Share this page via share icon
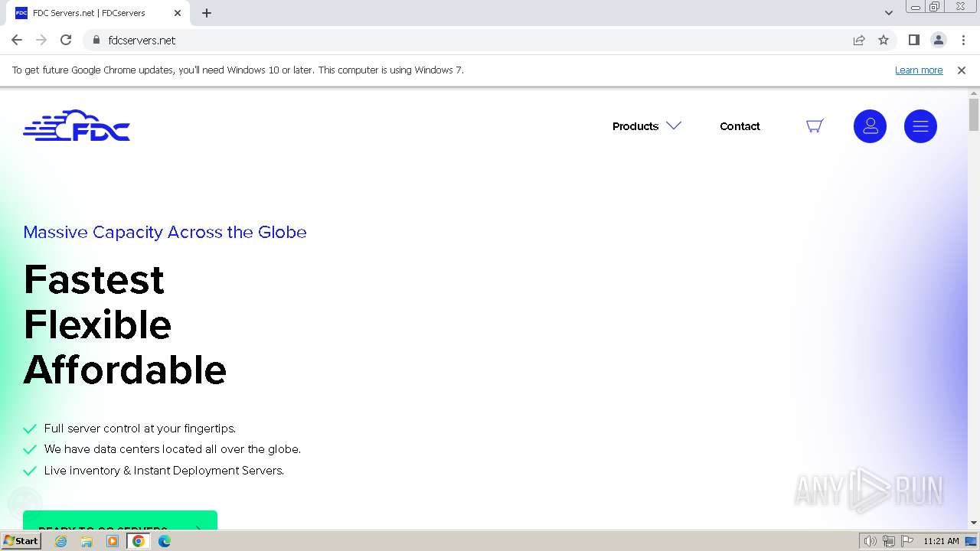980x551 pixels. click(x=859, y=40)
